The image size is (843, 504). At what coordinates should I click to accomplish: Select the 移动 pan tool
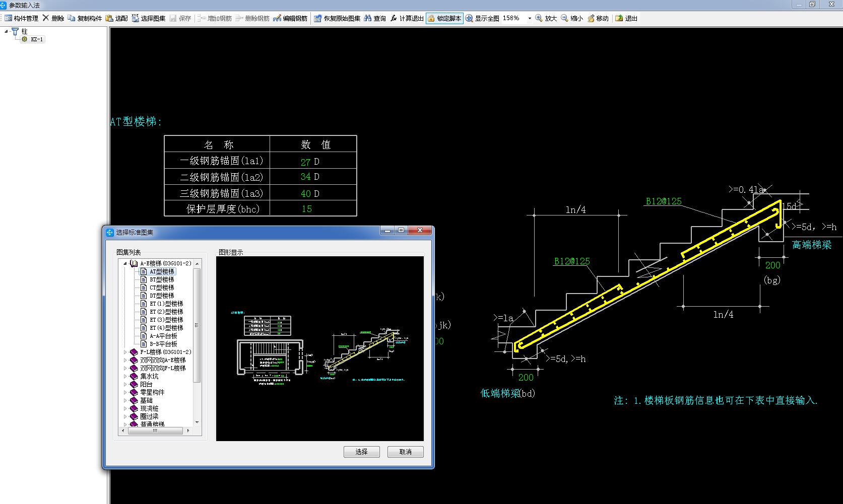point(598,18)
